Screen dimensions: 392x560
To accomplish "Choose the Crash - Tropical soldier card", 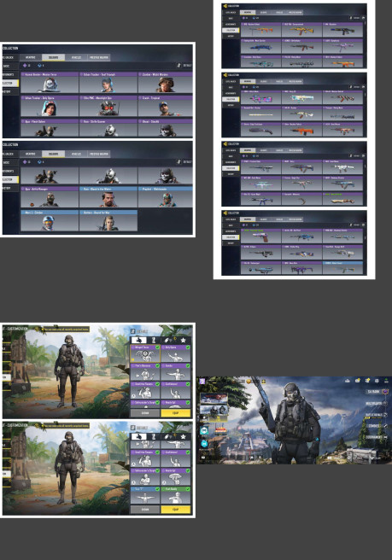I will coord(165,106).
